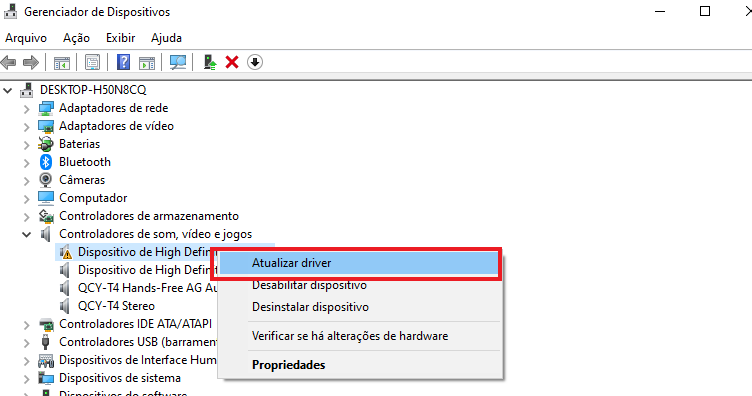The image size is (752, 396).
Task: Expand the Bluetooth node
Action: click(x=26, y=163)
